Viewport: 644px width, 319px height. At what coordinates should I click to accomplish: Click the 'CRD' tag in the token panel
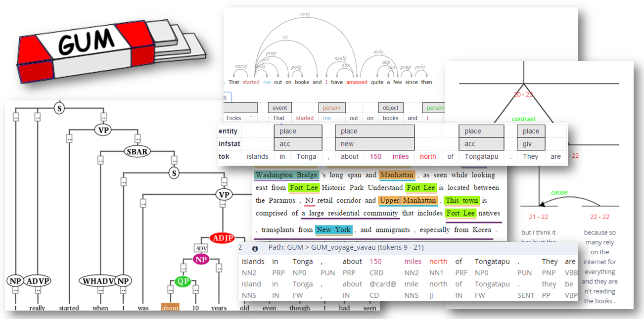coord(376,273)
